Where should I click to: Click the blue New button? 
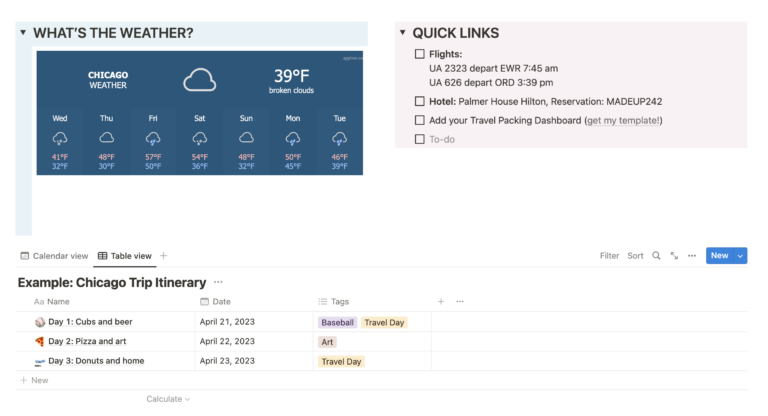click(x=720, y=255)
